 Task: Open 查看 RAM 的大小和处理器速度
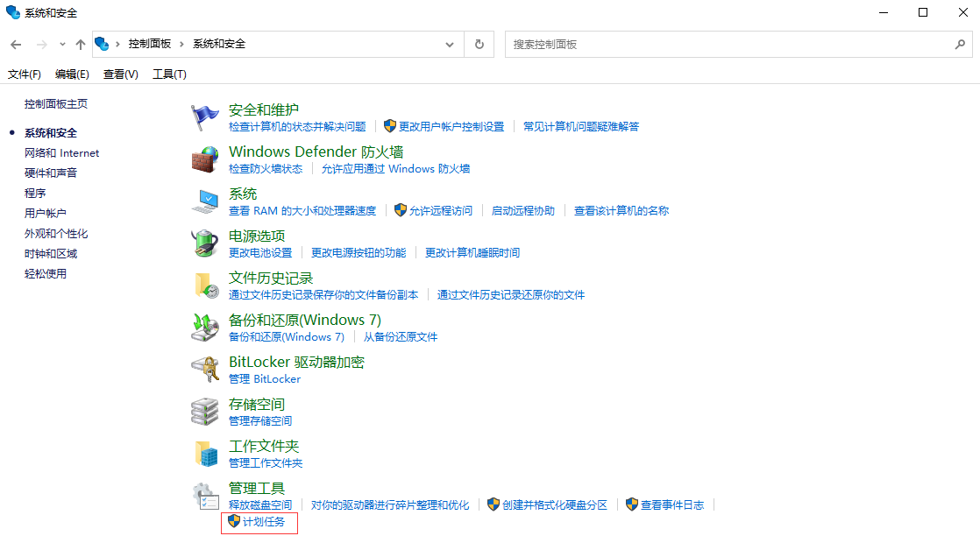point(302,210)
